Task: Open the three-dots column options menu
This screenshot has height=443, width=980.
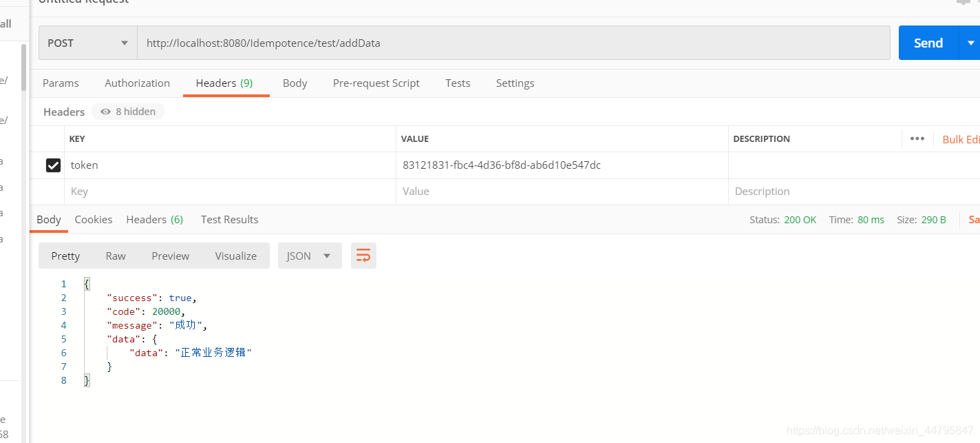Action: coord(917,138)
